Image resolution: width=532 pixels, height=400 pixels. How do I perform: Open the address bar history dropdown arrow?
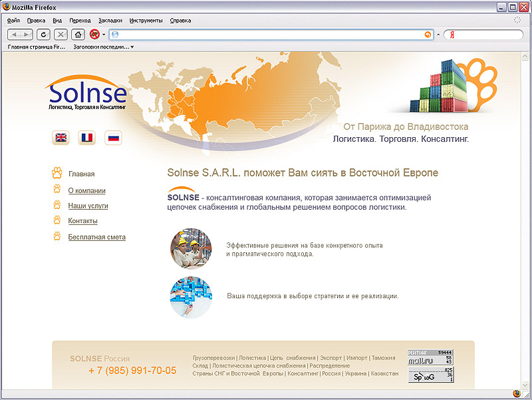pos(438,35)
